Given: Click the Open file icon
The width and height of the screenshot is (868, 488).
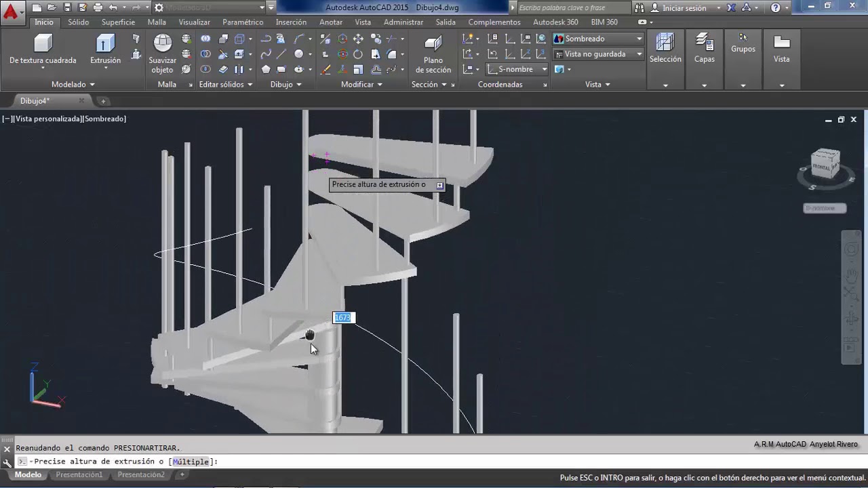Looking at the screenshot, I should pos(52,8).
